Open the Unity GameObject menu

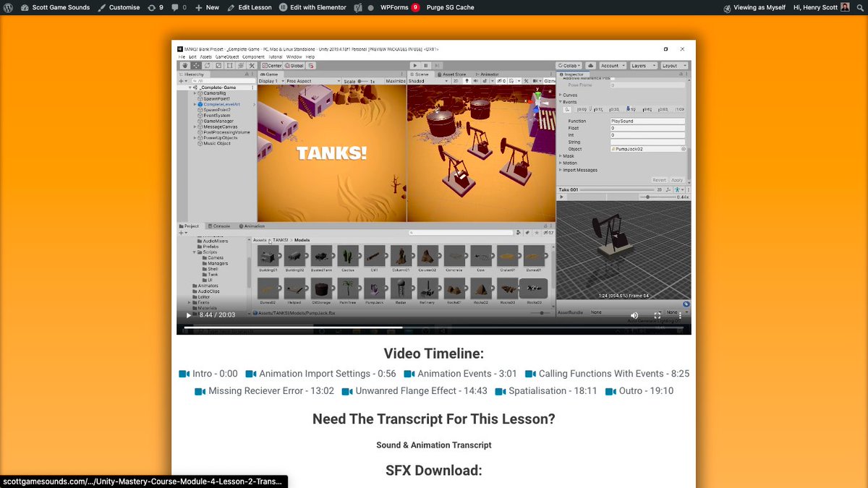pos(227,56)
